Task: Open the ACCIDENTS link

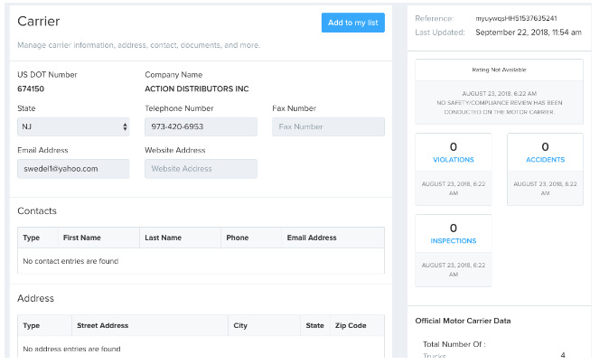Action: point(545,160)
